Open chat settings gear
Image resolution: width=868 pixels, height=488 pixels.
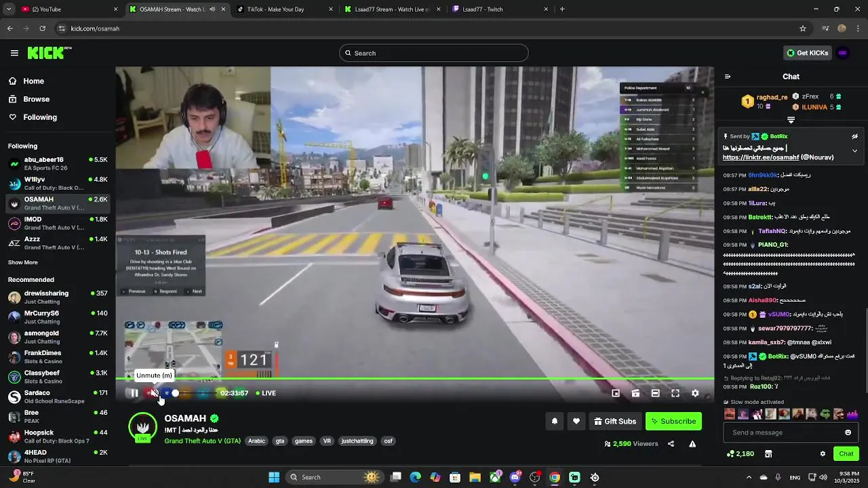point(823,453)
